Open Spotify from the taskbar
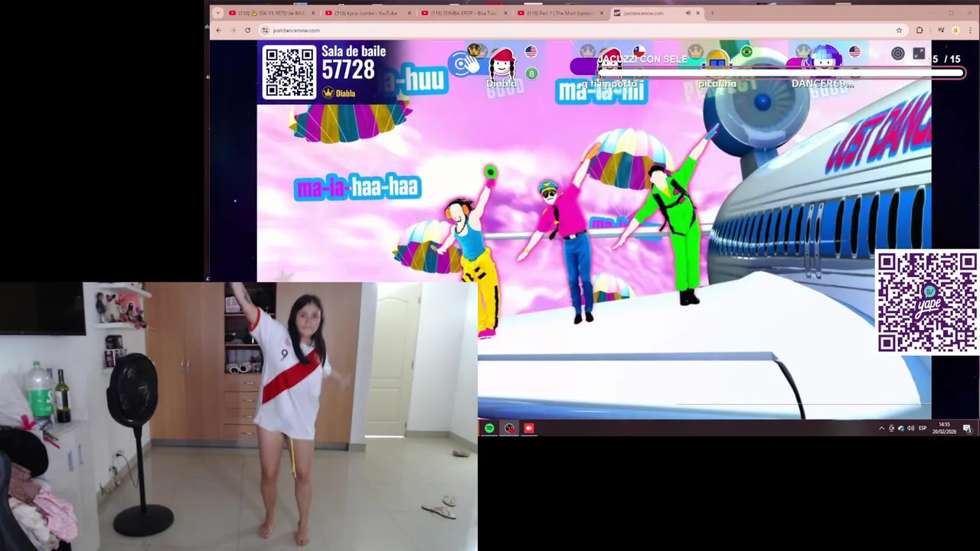 pos(489,428)
